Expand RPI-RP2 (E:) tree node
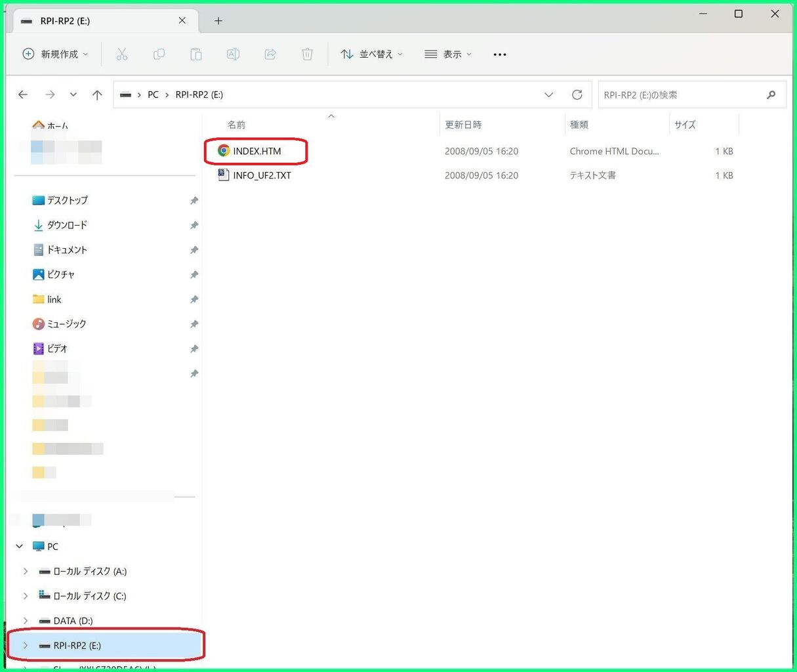 coord(26,645)
